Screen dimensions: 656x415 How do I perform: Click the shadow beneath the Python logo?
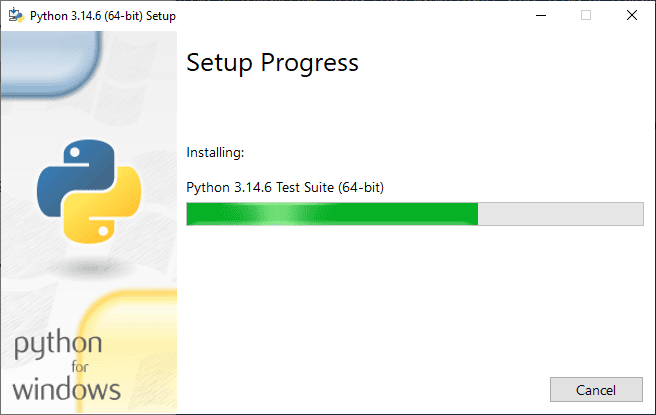[89, 268]
